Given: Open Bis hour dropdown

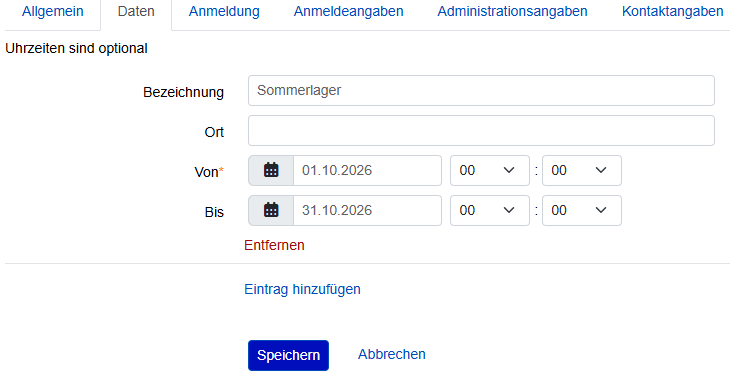Looking at the screenshot, I should [489, 211].
